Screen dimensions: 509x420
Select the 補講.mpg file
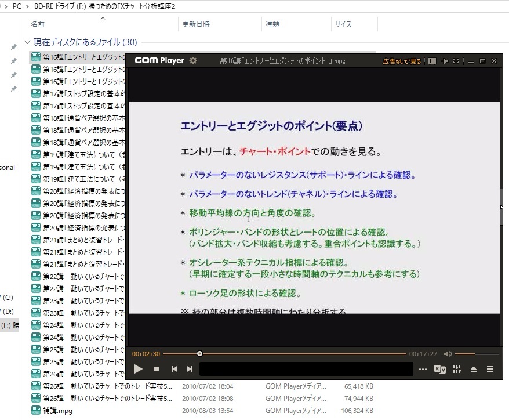57,411
